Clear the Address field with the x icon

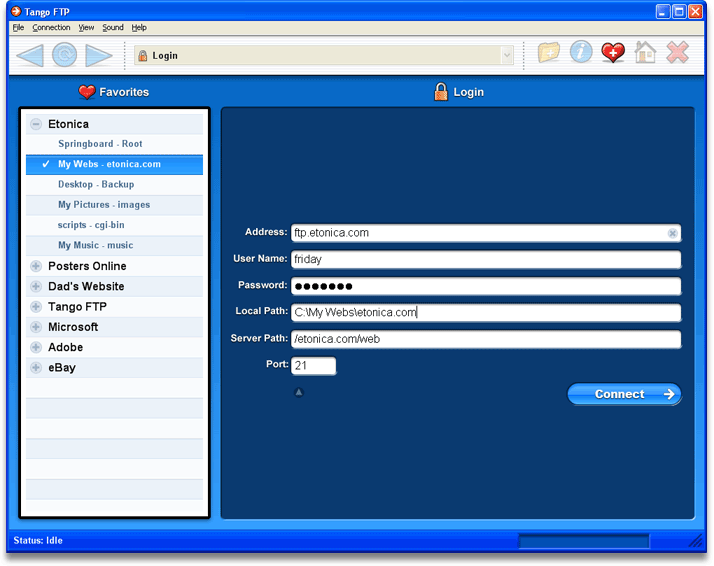672,233
